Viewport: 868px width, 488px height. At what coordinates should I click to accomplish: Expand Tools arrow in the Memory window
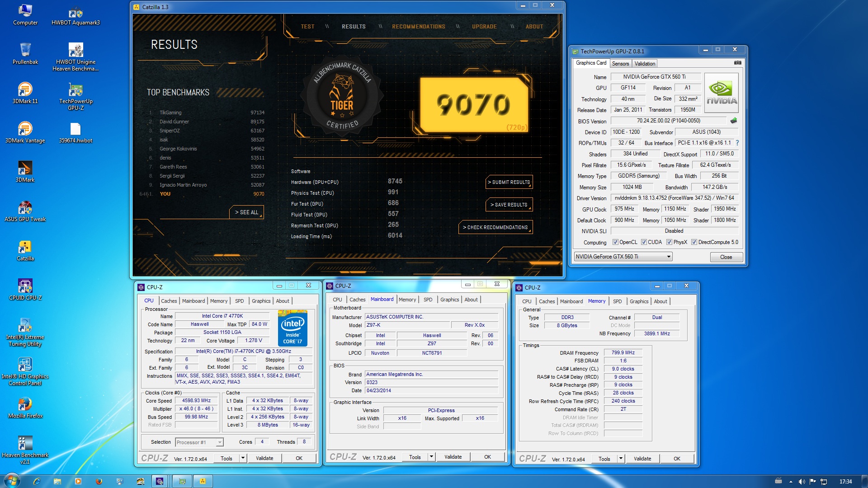pos(621,459)
